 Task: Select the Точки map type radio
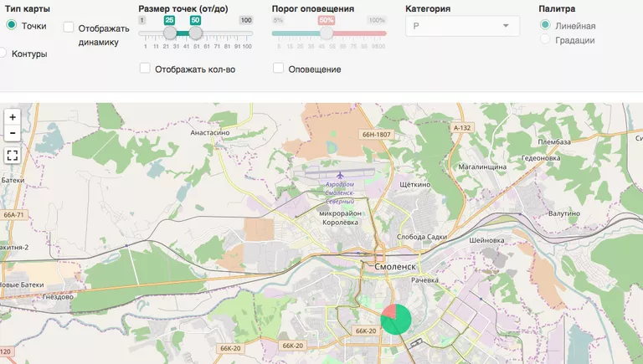click(x=12, y=24)
